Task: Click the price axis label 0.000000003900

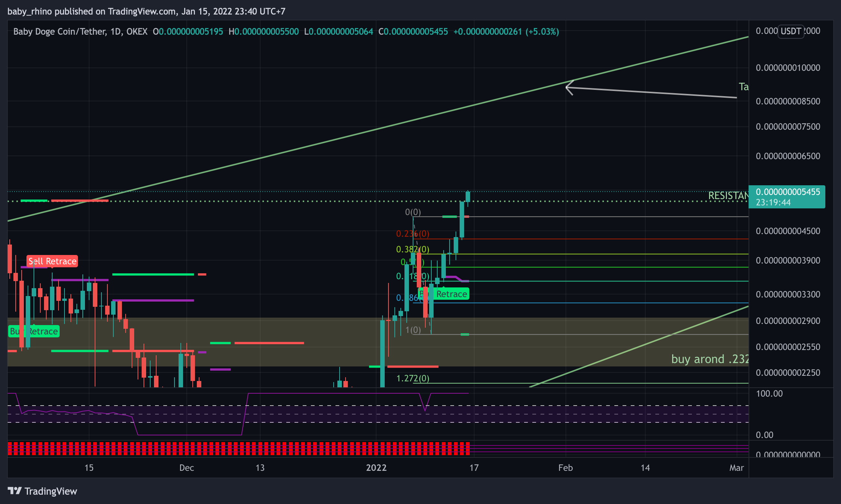Action: coord(788,261)
